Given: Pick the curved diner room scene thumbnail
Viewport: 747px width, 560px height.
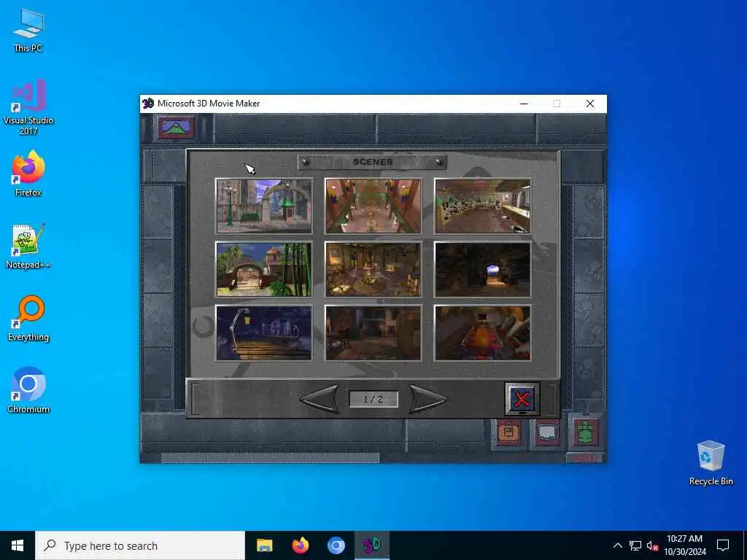Looking at the screenshot, I should [483, 206].
